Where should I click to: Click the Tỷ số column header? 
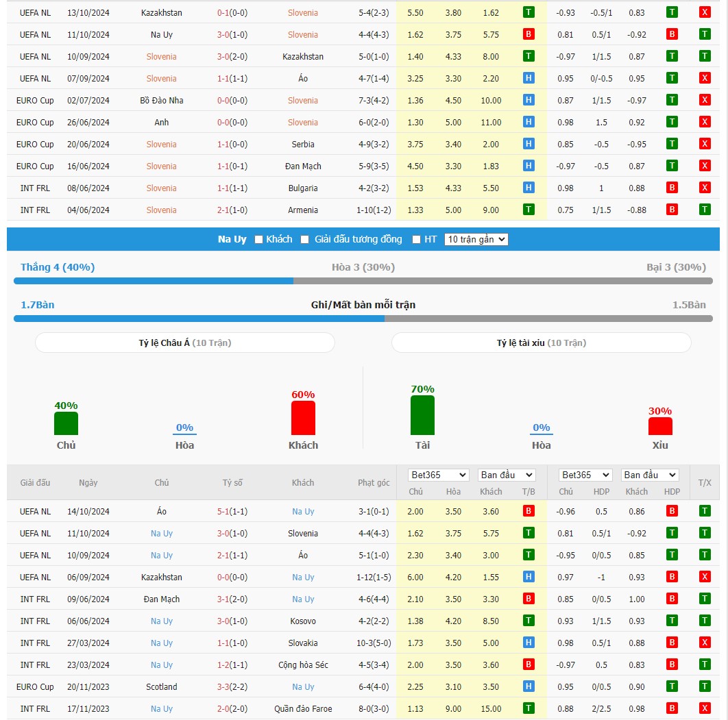[232, 482]
